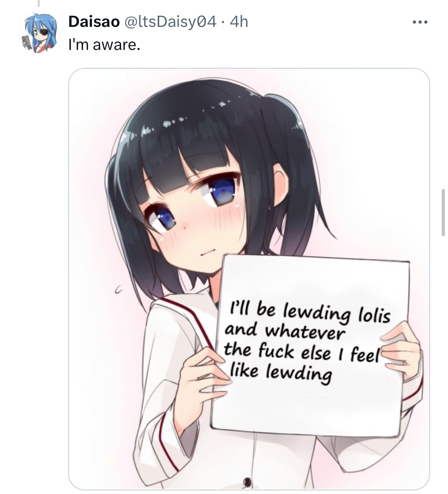448x494 pixels.
Task: Open the Daisao display name profile
Action: coord(94,22)
